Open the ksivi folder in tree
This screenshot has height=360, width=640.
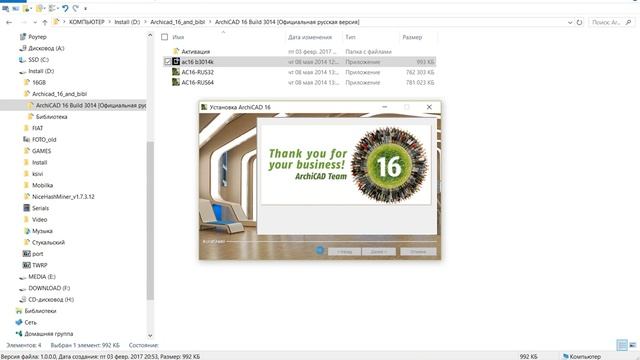coord(38,174)
